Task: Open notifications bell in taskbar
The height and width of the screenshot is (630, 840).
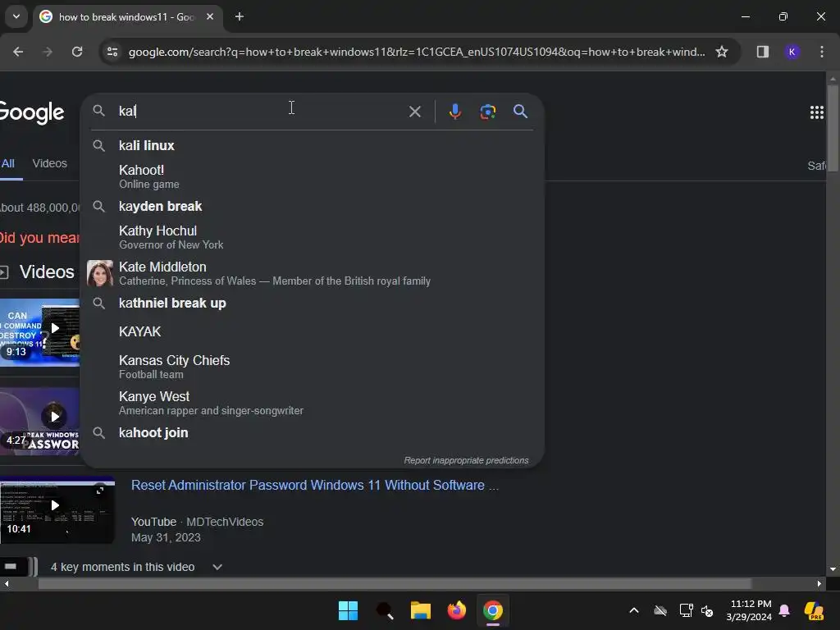Action: coord(784,610)
